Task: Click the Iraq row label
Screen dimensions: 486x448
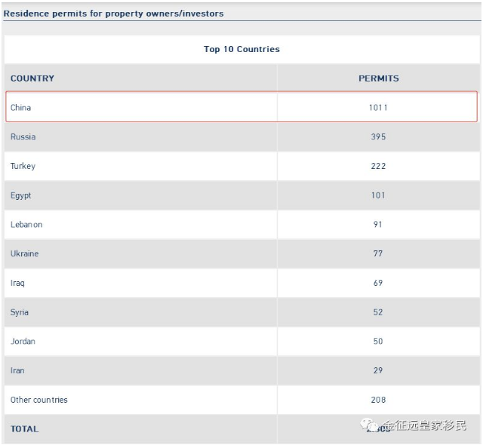Action: click(x=17, y=283)
